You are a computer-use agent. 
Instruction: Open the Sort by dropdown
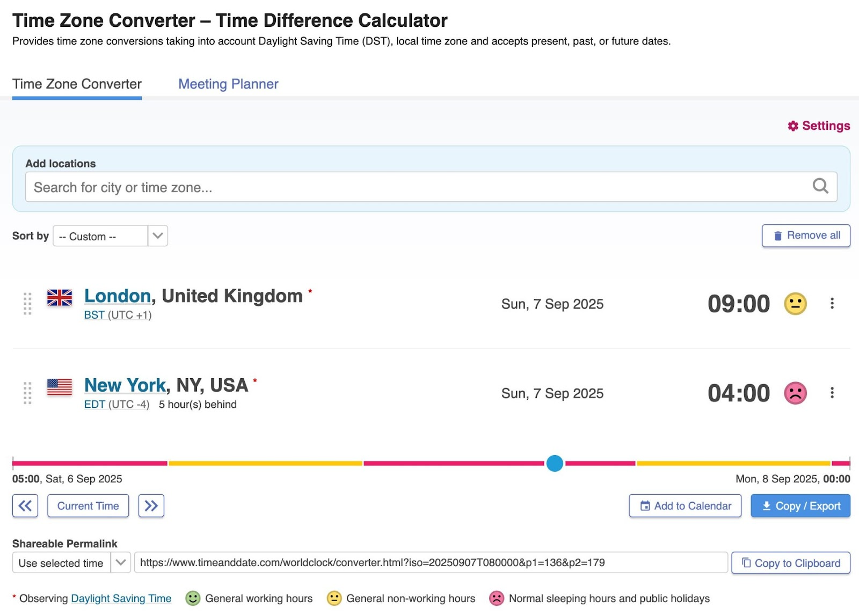click(99, 236)
